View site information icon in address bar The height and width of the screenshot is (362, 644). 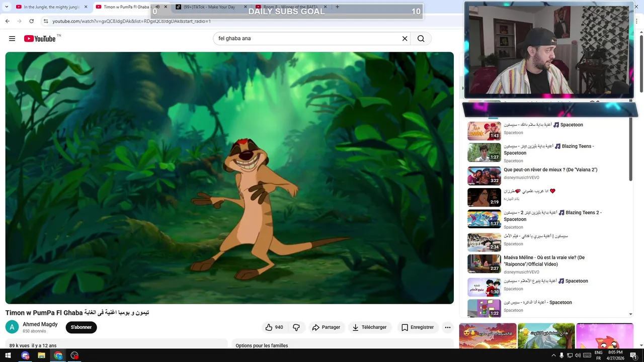46,21
